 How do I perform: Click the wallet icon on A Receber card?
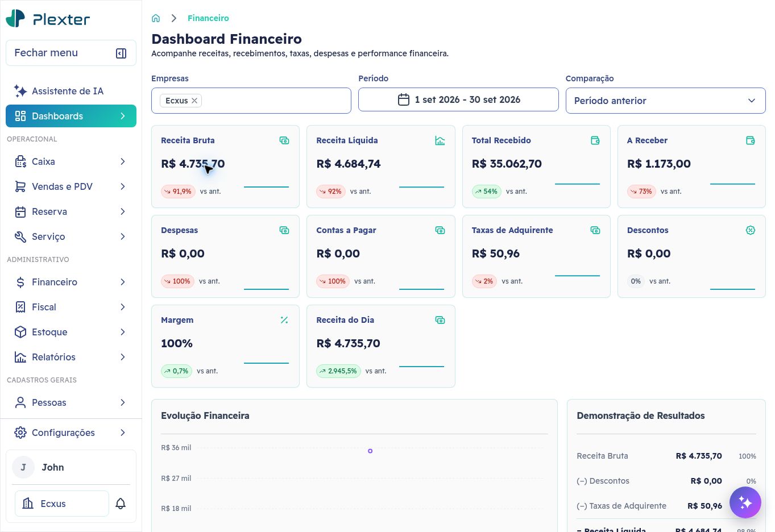(751, 140)
